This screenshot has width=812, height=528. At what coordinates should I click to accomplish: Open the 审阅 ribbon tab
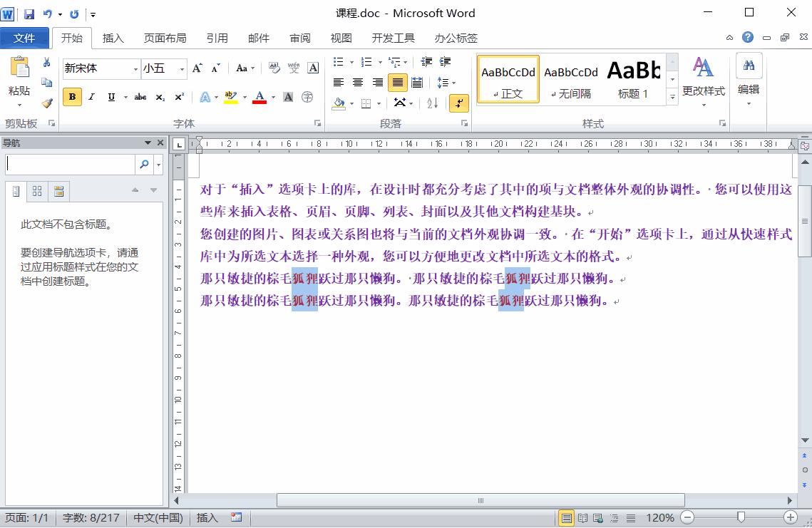[x=299, y=38]
